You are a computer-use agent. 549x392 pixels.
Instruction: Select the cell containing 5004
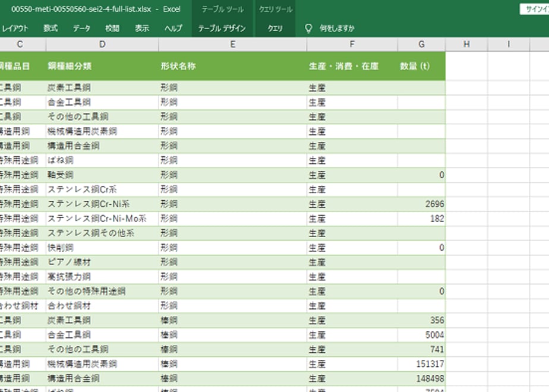421,335
